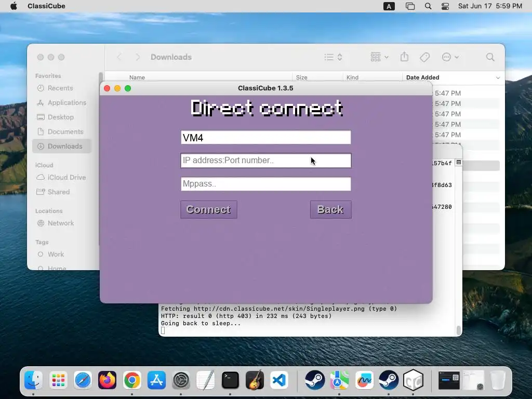Open Google Chrome from the Dock
532x399 pixels.
[x=132, y=380]
